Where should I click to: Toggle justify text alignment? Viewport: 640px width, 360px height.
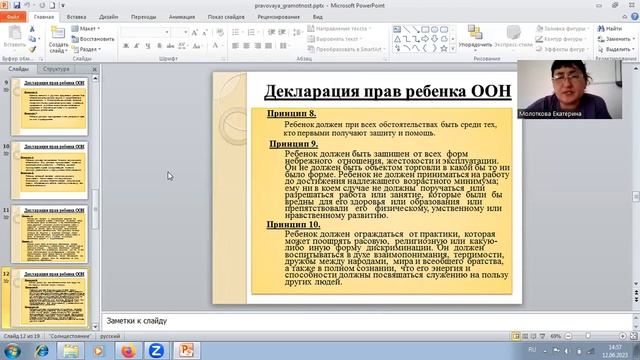point(268,46)
